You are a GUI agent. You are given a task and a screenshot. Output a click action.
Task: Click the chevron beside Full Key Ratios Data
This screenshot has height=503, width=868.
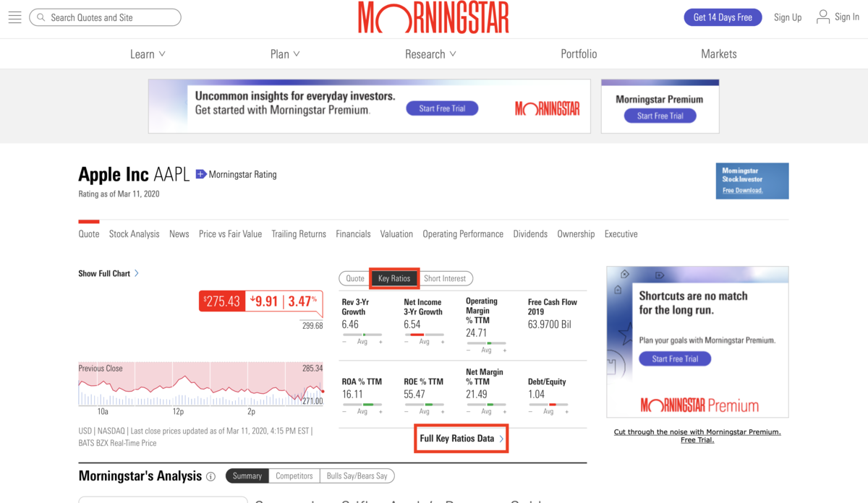click(x=501, y=439)
